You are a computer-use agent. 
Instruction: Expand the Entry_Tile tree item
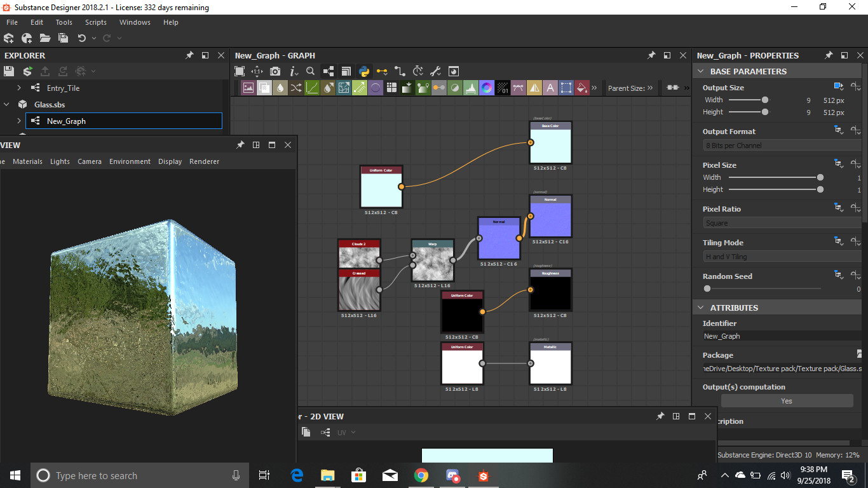(x=18, y=88)
